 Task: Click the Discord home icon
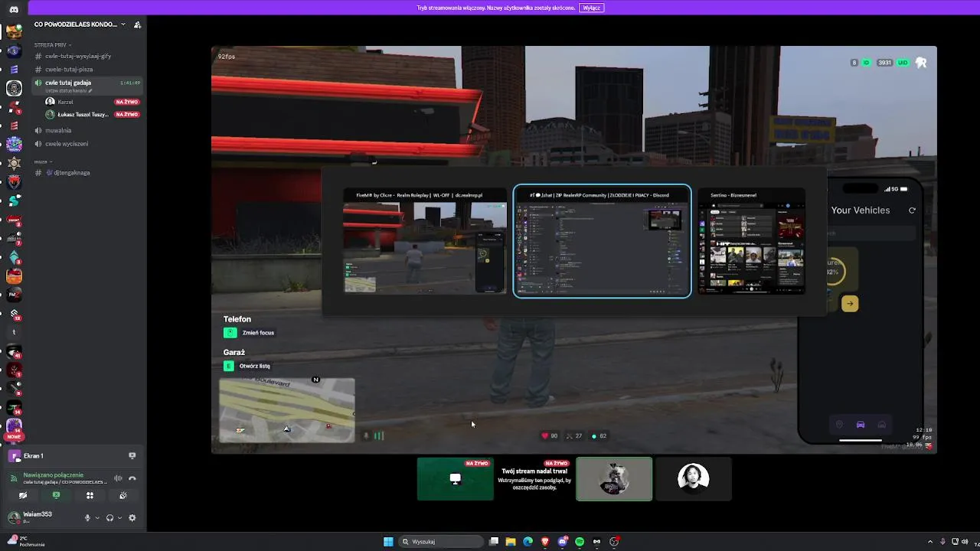coord(14,9)
